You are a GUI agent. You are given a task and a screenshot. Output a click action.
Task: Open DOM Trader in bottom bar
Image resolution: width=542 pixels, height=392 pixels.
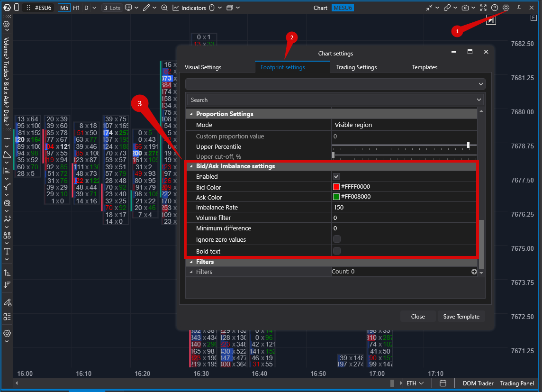(478, 383)
